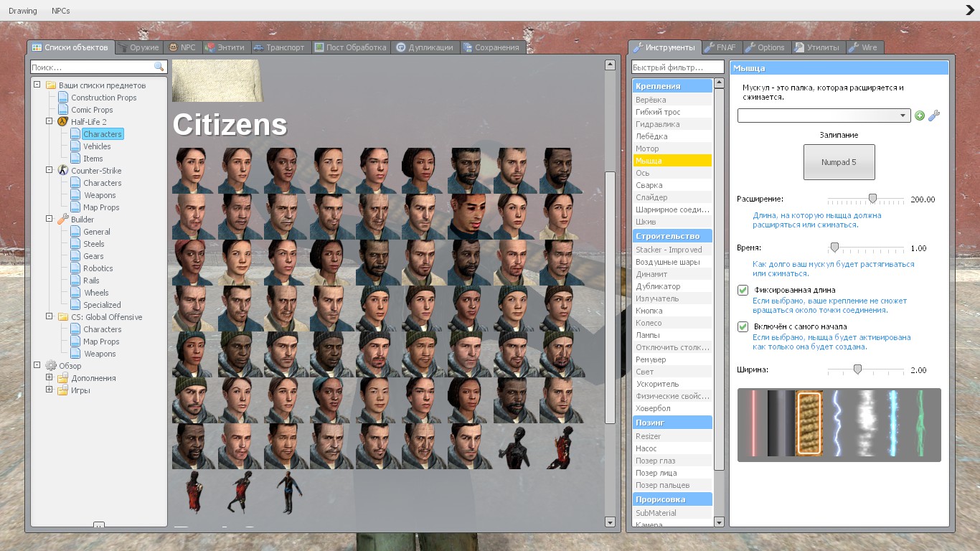Select Characters under Counter-Strike

click(103, 183)
